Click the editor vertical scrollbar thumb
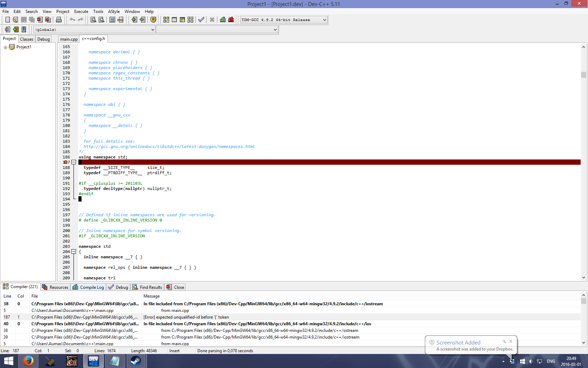Viewport: 588px width, 368px height. 583,75
